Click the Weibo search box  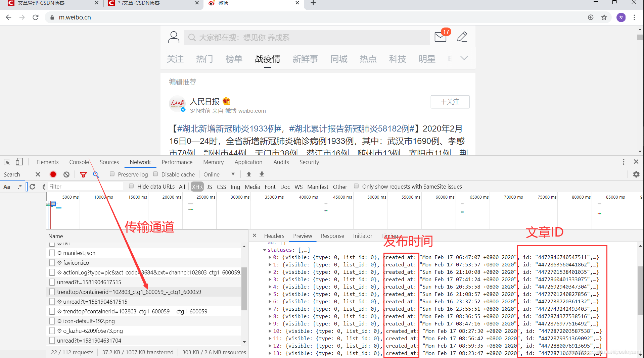(307, 37)
